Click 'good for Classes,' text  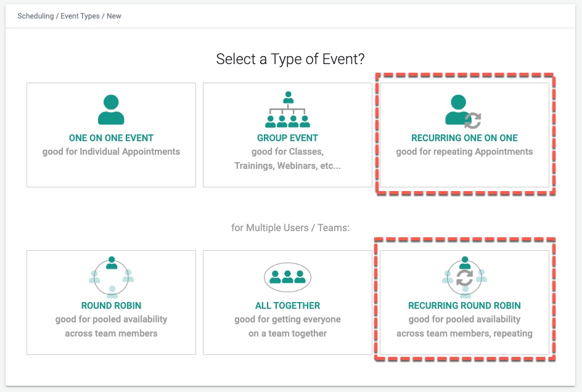point(288,152)
